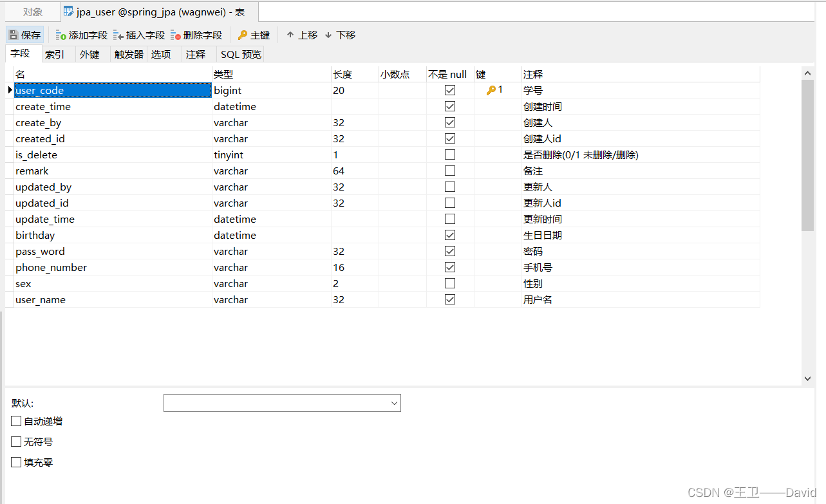Select the create_time field name
The image size is (826, 504).
pyautogui.click(x=113, y=106)
